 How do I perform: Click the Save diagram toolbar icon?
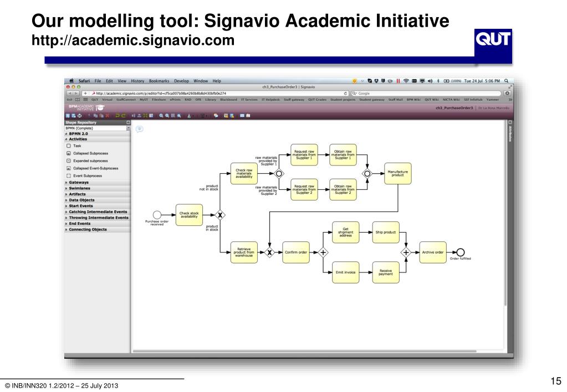67,116
